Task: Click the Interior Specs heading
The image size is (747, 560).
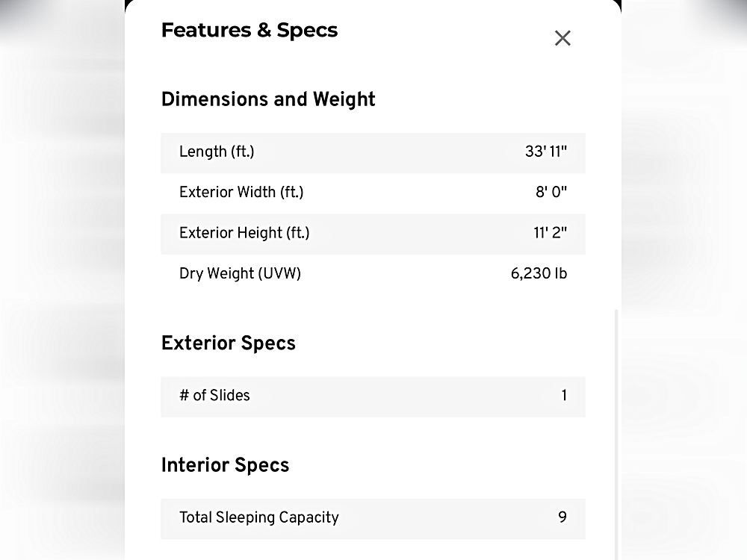Action: 225,465
